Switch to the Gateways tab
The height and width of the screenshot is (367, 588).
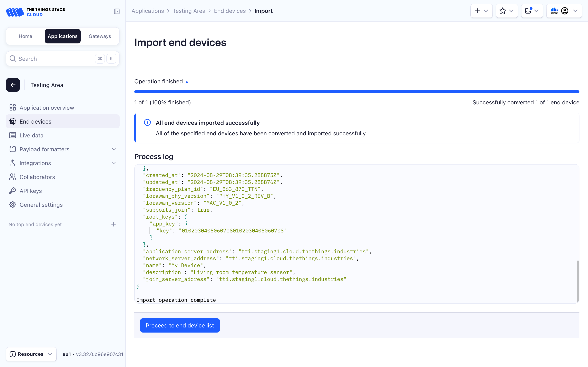coord(100,36)
